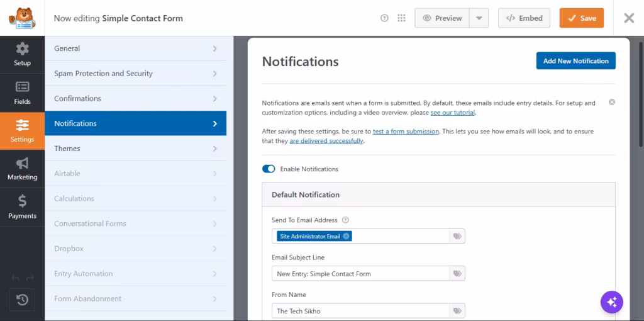This screenshot has height=321, width=644.
Task: Open the grid apps menu icon
Action: coord(402,18)
